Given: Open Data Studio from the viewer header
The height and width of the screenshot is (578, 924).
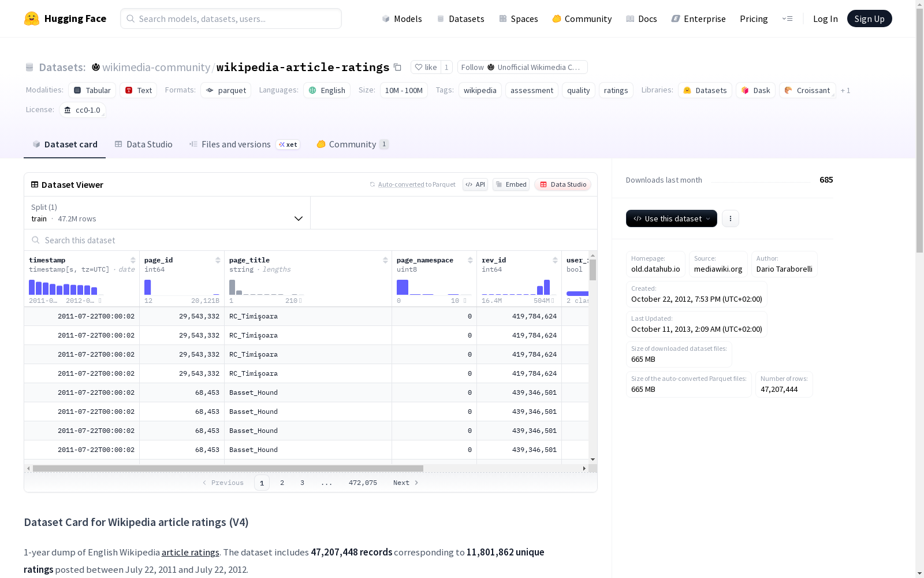Looking at the screenshot, I should click(562, 184).
